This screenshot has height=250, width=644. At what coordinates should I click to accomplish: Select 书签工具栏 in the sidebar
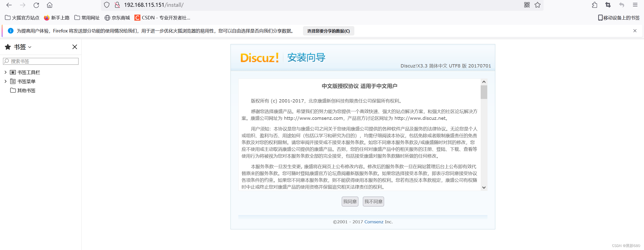tap(29, 72)
